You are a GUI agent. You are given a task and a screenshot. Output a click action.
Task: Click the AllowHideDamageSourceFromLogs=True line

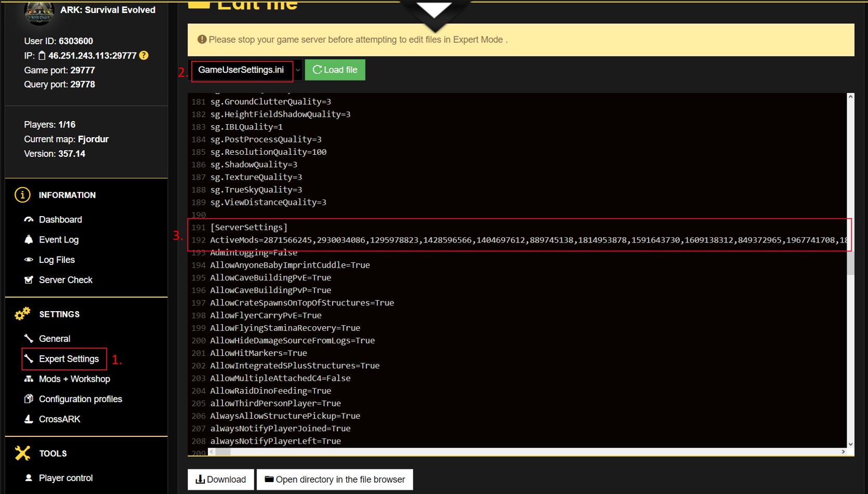click(293, 341)
